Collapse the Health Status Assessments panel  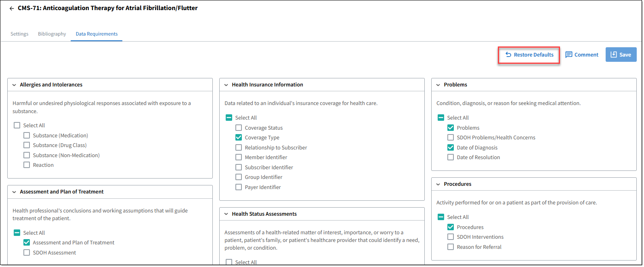[x=226, y=214]
